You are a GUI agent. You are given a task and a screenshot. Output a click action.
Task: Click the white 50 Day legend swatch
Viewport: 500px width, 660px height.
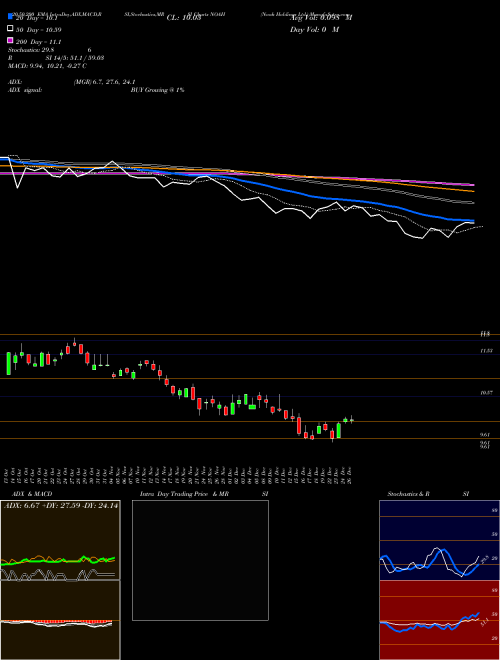[x=10, y=29]
